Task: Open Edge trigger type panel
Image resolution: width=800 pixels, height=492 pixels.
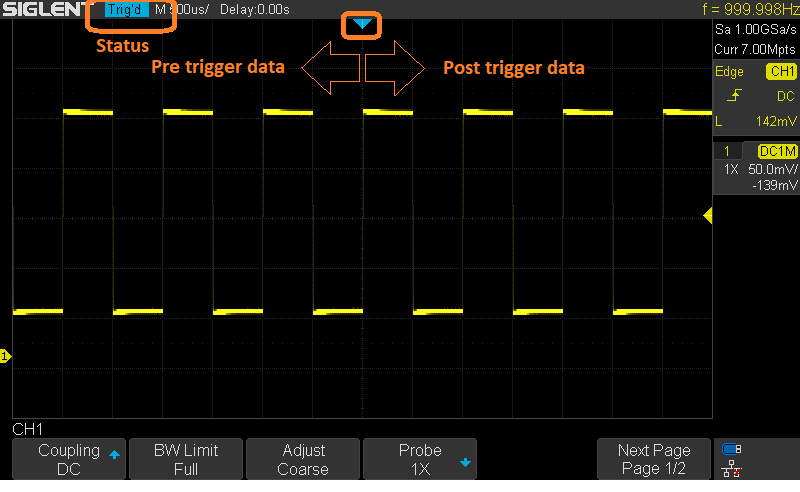Action: tap(729, 71)
